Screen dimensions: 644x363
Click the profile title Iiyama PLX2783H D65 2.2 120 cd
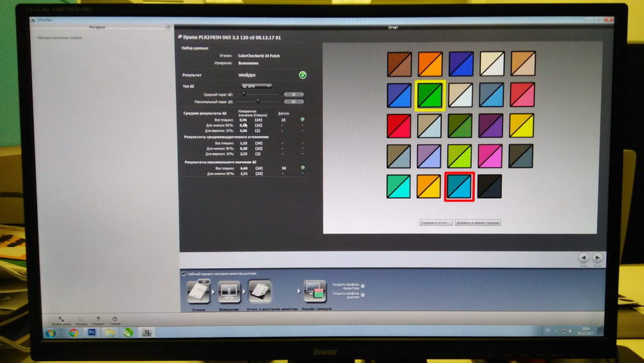click(232, 37)
